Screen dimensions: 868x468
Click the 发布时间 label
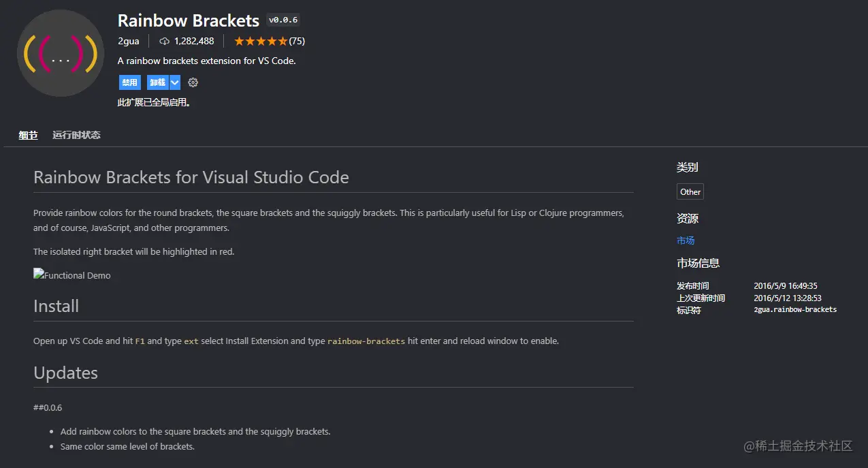coord(692,286)
